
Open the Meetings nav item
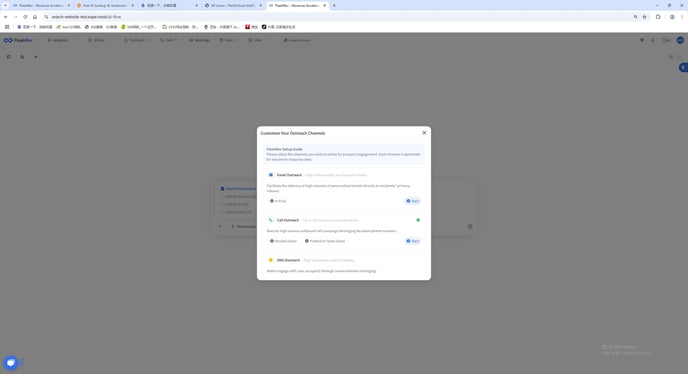pyautogui.click(x=199, y=40)
